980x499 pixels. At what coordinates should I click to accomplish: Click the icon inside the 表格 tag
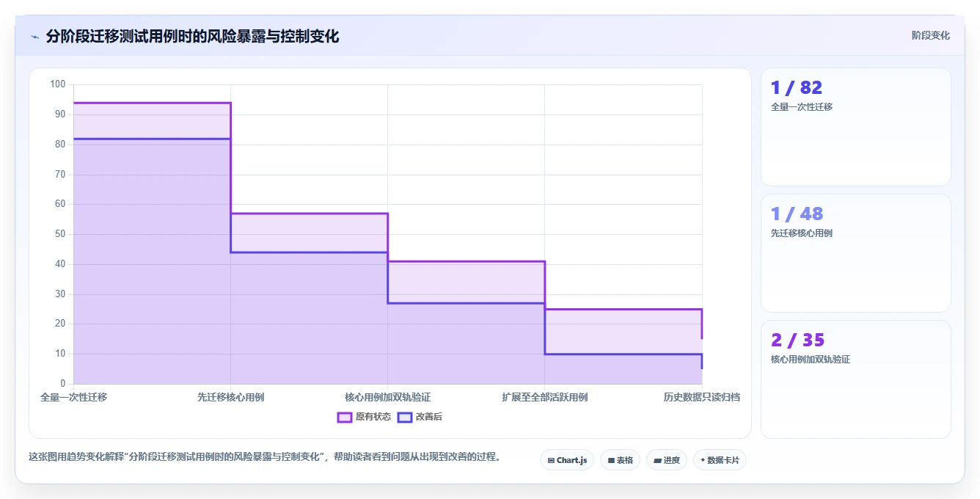click(x=611, y=461)
